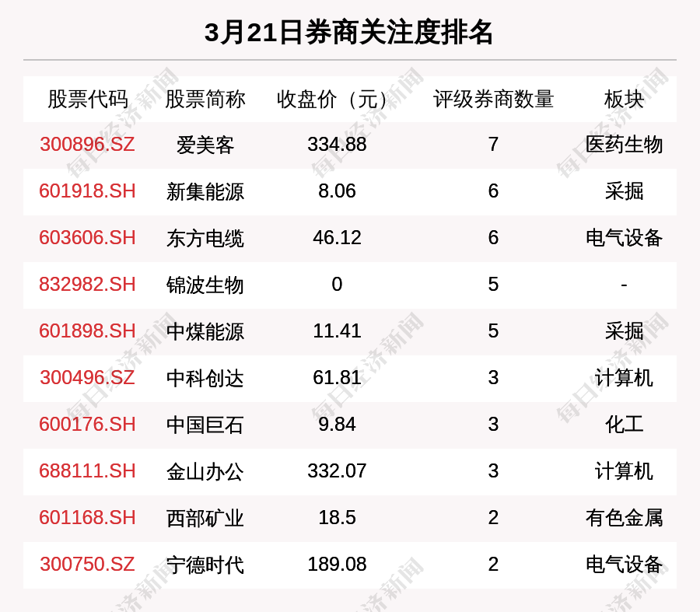Image resolution: width=700 pixels, height=612 pixels.
Task: Click closing price 9.84
Action: 337,424
